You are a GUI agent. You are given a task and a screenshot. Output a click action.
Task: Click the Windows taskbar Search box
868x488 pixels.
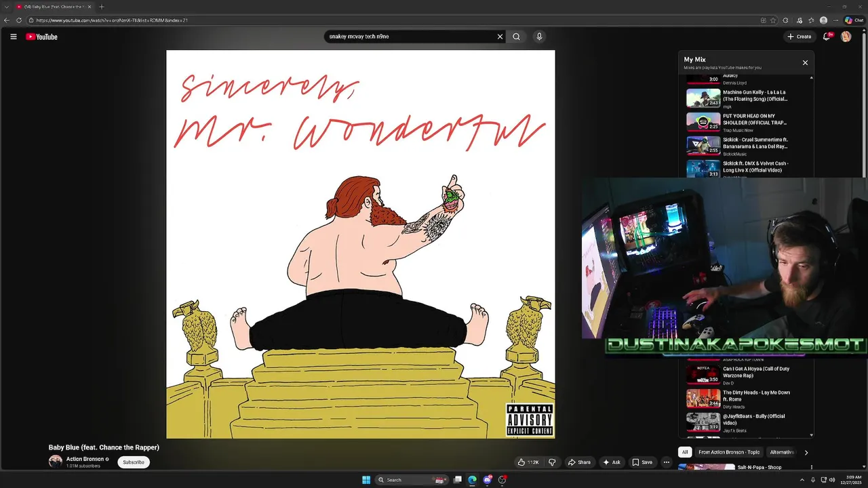(x=412, y=480)
